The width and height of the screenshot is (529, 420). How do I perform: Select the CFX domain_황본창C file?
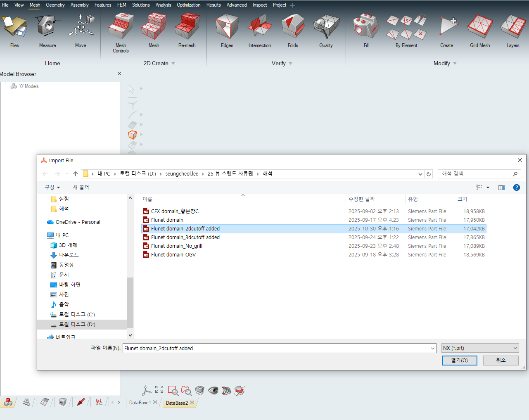314,211
